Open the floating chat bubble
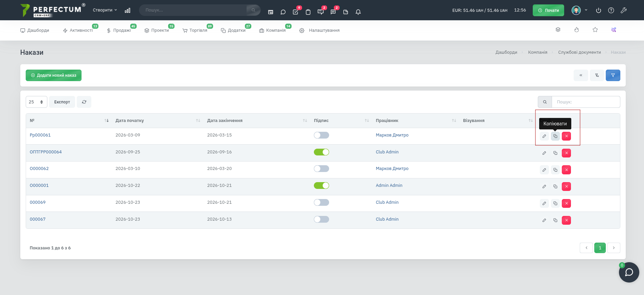 (x=629, y=272)
